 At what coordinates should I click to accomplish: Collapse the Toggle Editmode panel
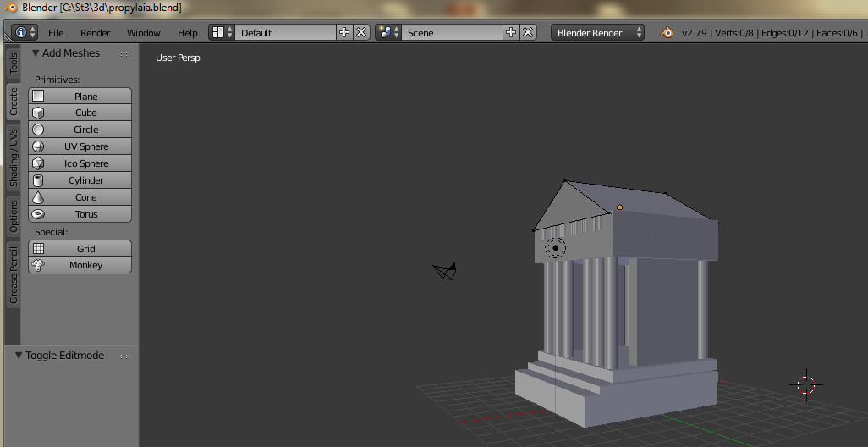point(19,356)
